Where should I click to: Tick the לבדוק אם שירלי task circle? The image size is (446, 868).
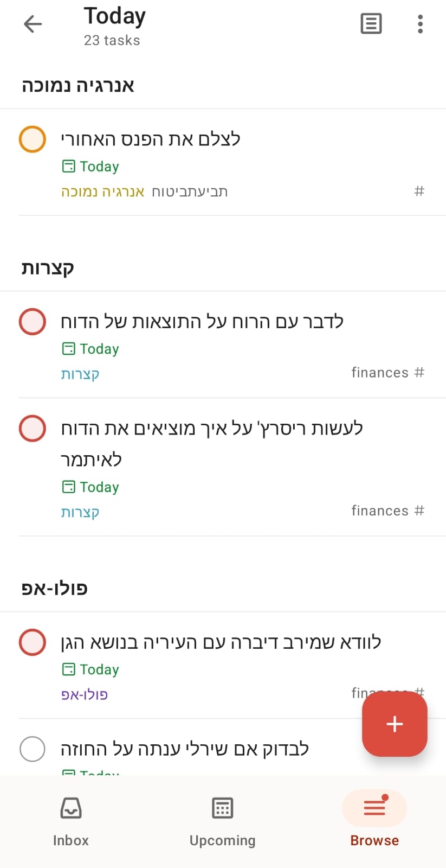pos(33,749)
